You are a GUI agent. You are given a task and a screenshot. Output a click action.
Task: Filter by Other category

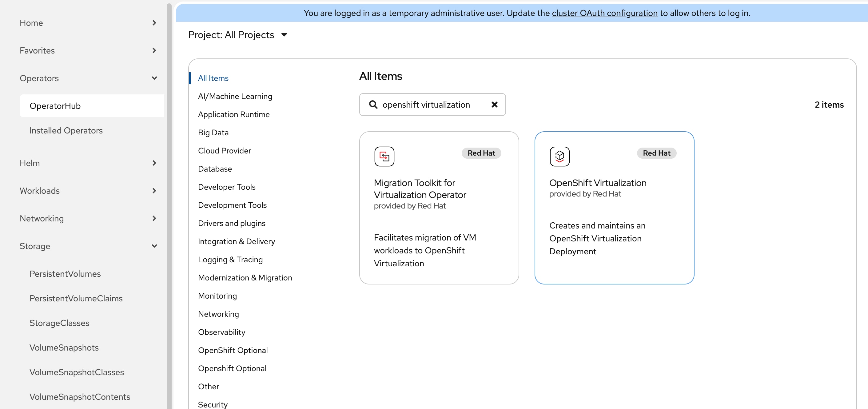pyautogui.click(x=208, y=387)
